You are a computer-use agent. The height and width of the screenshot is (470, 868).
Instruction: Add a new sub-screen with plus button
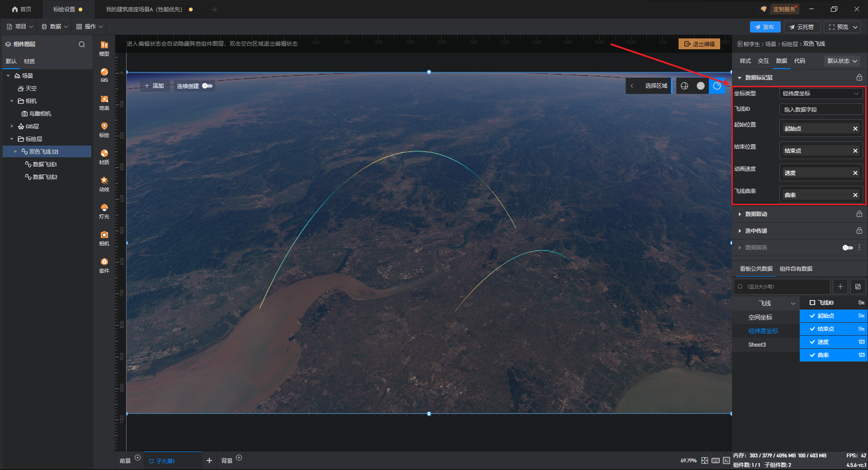[209, 461]
